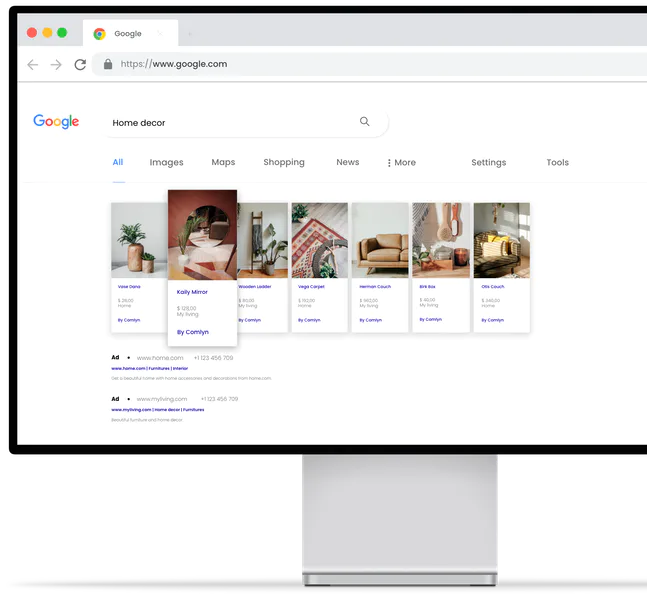
Task: Click the padlock icon in the address bar
Action: click(108, 64)
